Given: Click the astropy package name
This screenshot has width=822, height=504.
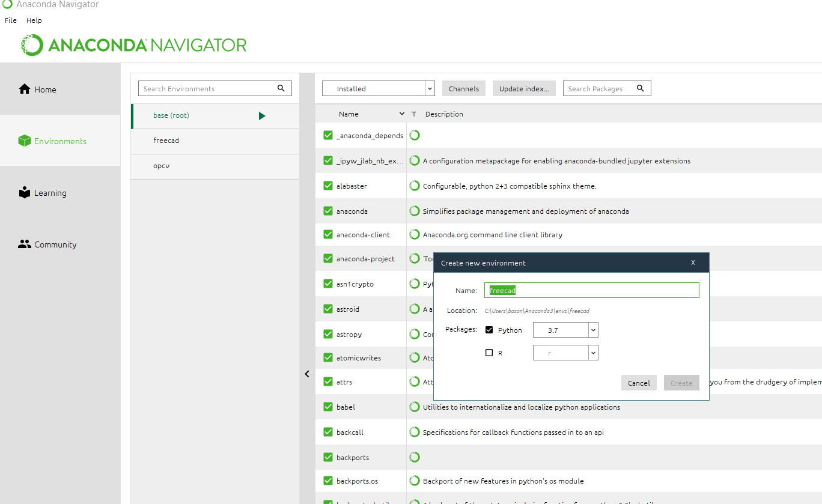Looking at the screenshot, I should [349, 334].
